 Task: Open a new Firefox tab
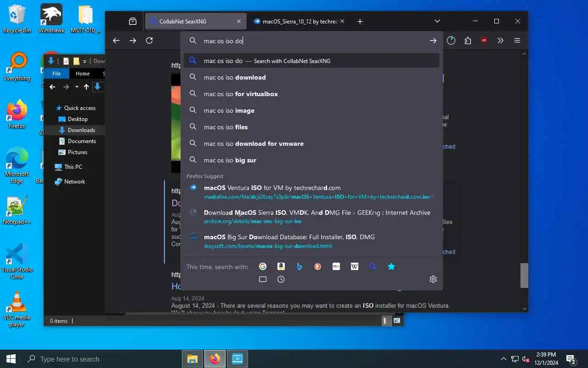(360, 21)
